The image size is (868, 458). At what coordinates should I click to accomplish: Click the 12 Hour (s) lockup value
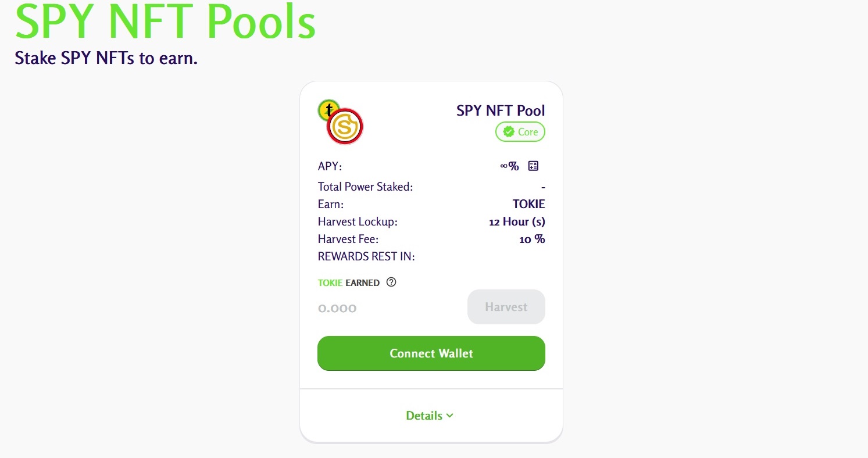click(517, 221)
